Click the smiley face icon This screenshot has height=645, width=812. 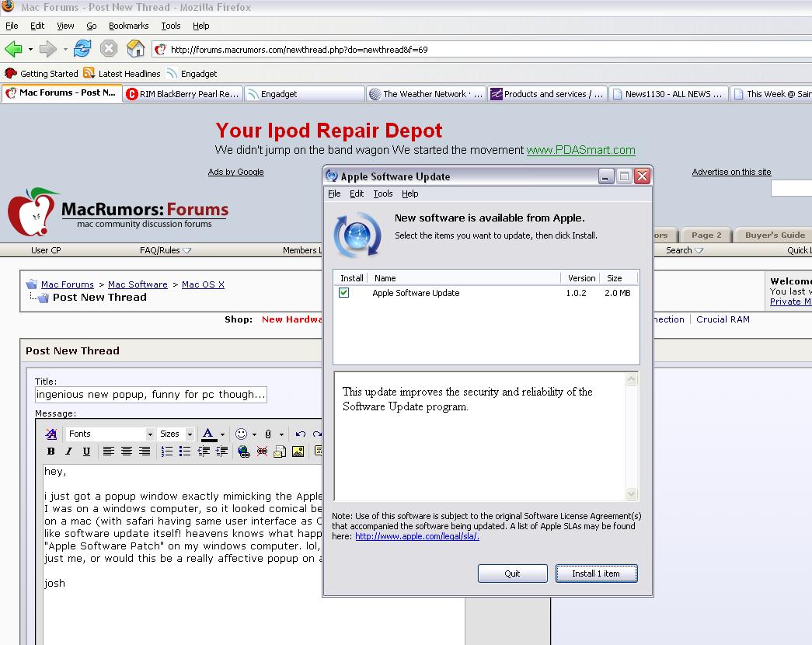242,434
